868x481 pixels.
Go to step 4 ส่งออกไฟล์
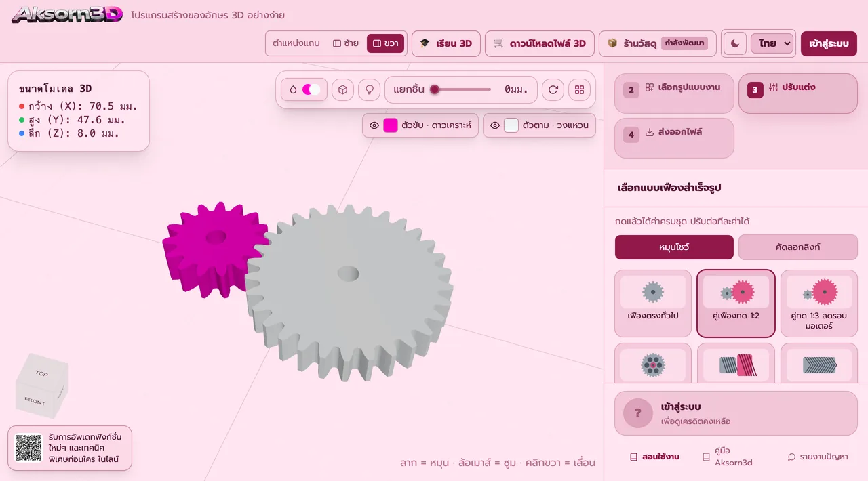coord(674,138)
